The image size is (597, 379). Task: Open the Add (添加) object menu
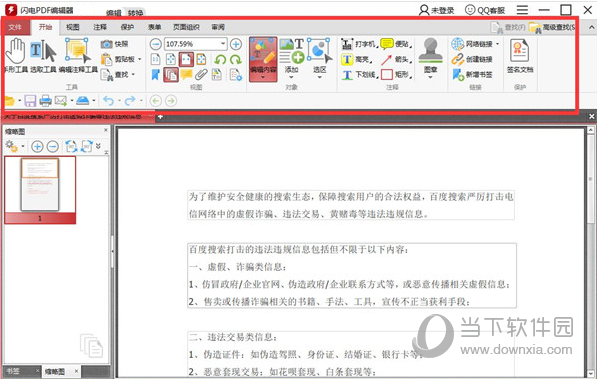(292, 59)
